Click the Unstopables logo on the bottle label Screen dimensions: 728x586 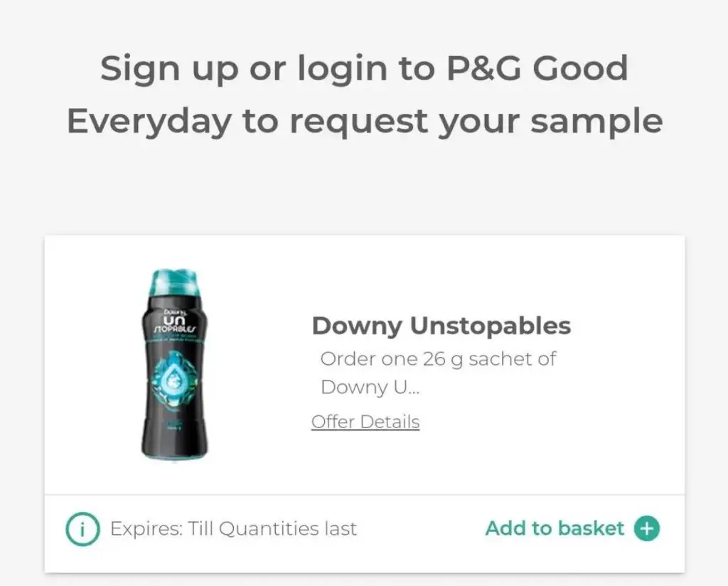pos(175,321)
